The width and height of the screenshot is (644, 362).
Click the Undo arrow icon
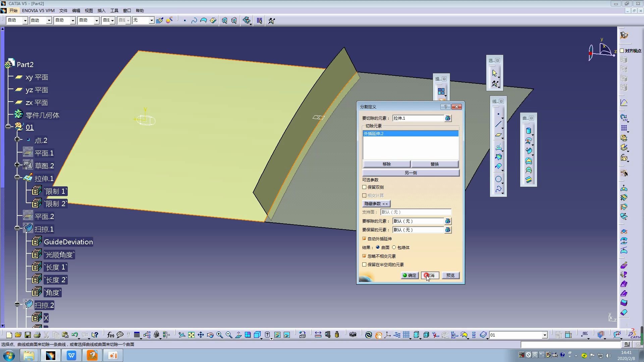(x=74, y=335)
